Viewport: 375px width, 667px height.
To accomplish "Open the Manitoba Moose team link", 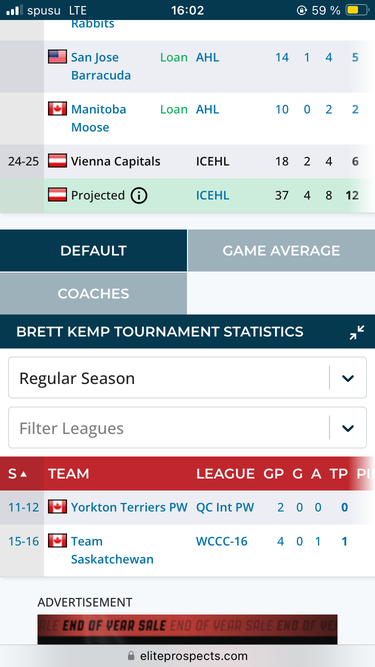I will tap(99, 118).
